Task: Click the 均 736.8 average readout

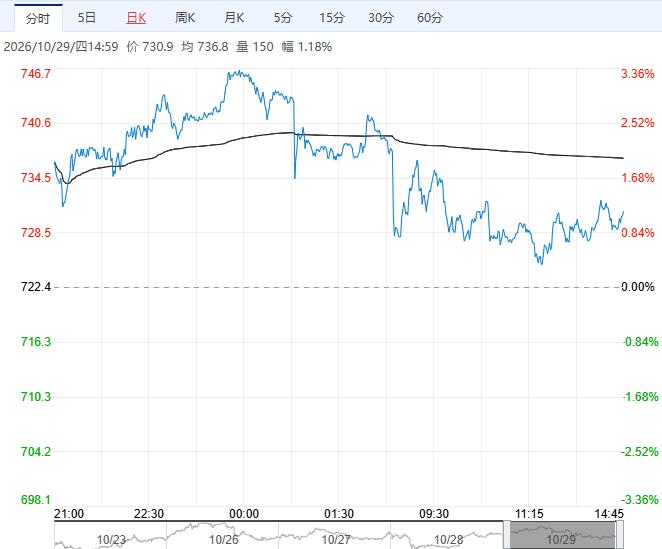Action: click(205, 46)
